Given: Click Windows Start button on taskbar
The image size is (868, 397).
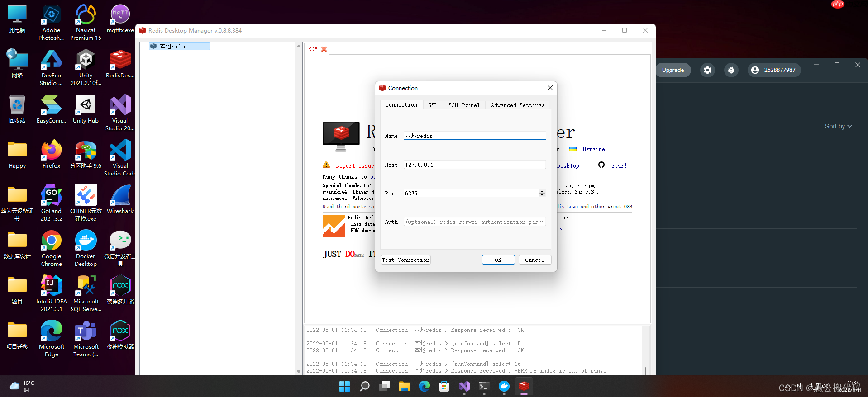Looking at the screenshot, I should click(344, 386).
